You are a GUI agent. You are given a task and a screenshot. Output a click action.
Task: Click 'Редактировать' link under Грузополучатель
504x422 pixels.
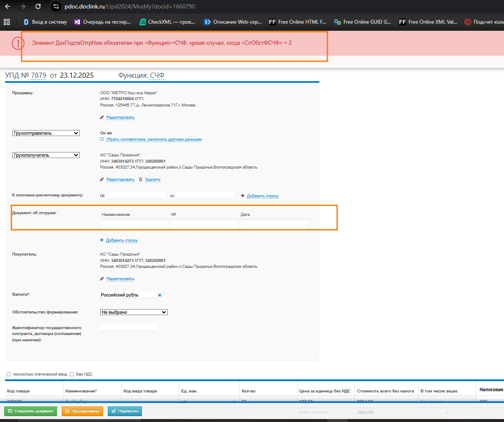[x=120, y=180]
